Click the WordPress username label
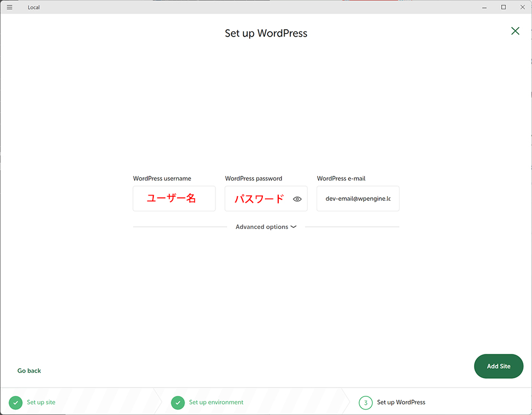 tap(162, 179)
